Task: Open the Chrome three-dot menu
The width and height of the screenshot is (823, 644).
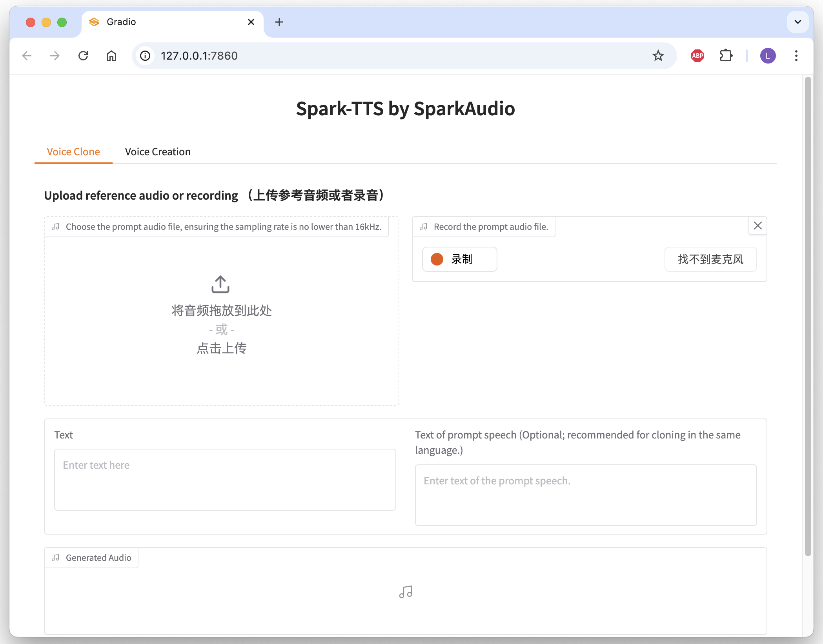Action: click(796, 56)
